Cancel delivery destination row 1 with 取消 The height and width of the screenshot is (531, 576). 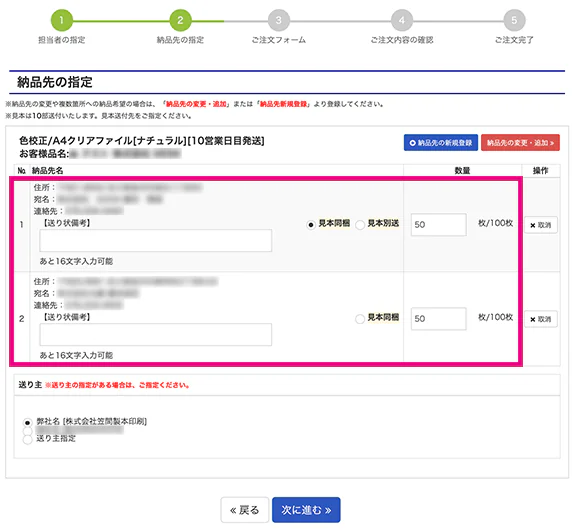(541, 225)
